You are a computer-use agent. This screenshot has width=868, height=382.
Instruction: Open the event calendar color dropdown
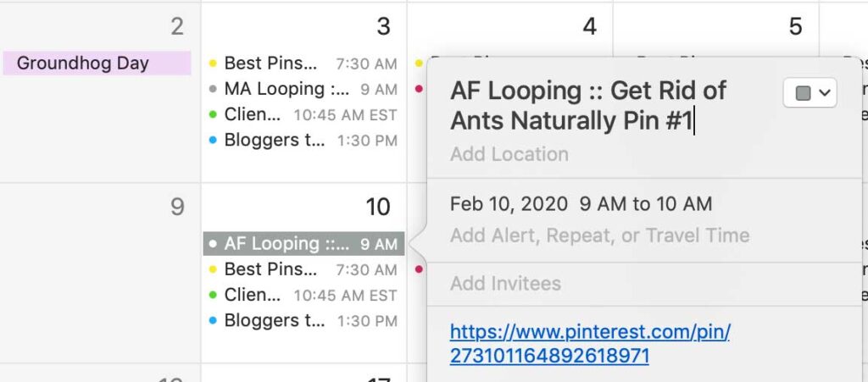810,93
